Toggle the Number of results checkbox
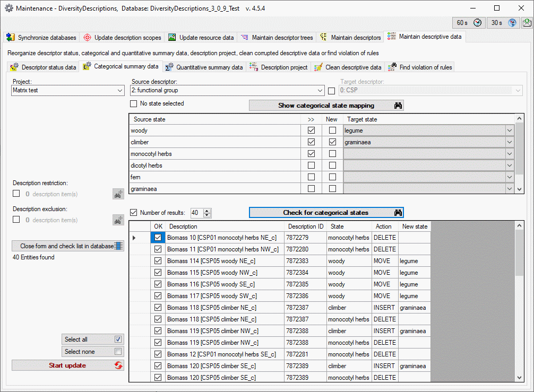The height and width of the screenshot is (392, 534). (x=134, y=212)
